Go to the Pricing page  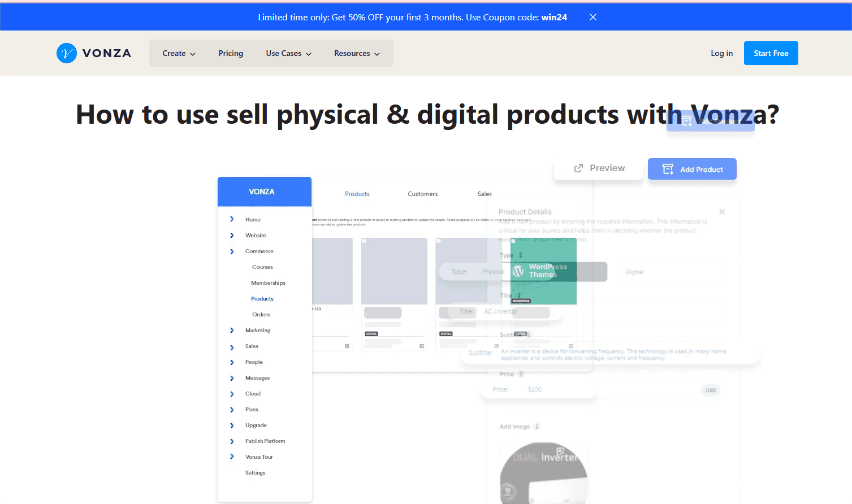pyautogui.click(x=231, y=53)
